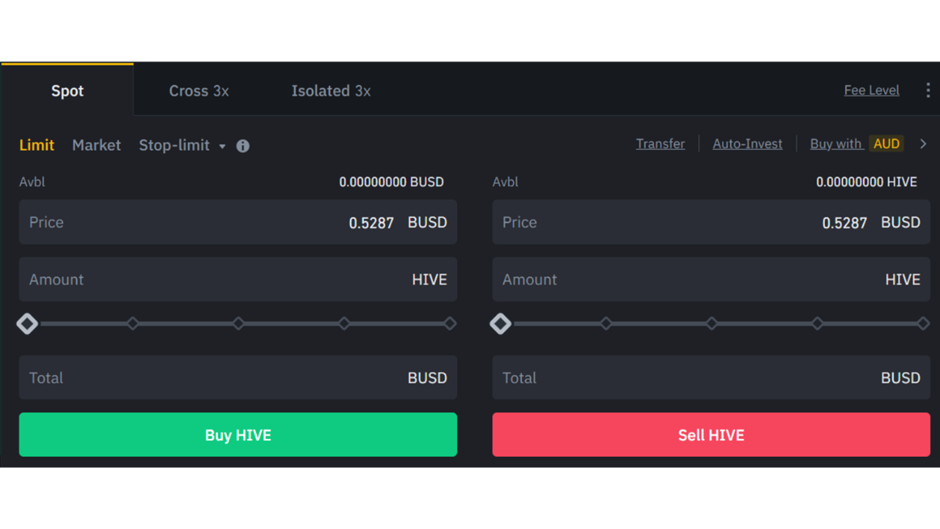Click the sell Price input field
The width and height of the screenshot is (940, 529).
tap(711, 222)
